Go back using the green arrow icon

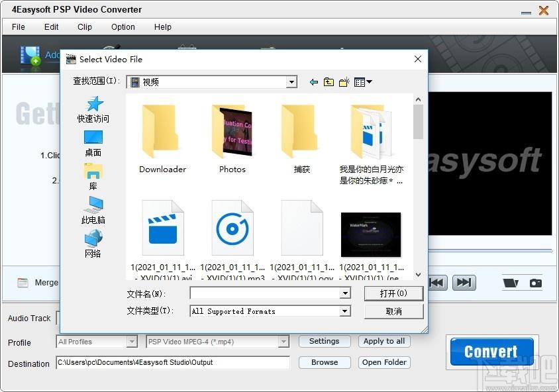(314, 82)
